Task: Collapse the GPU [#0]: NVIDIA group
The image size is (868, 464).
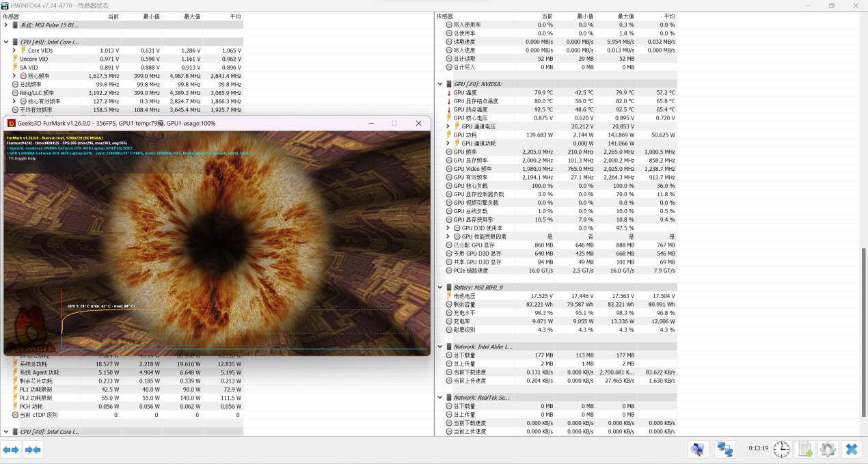Action: click(440, 84)
